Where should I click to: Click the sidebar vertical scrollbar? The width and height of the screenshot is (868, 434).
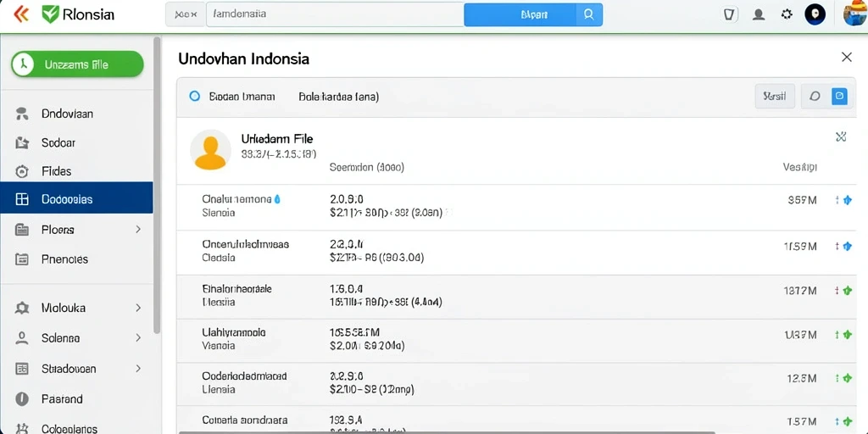pyautogui.click(x=157, y=186)
